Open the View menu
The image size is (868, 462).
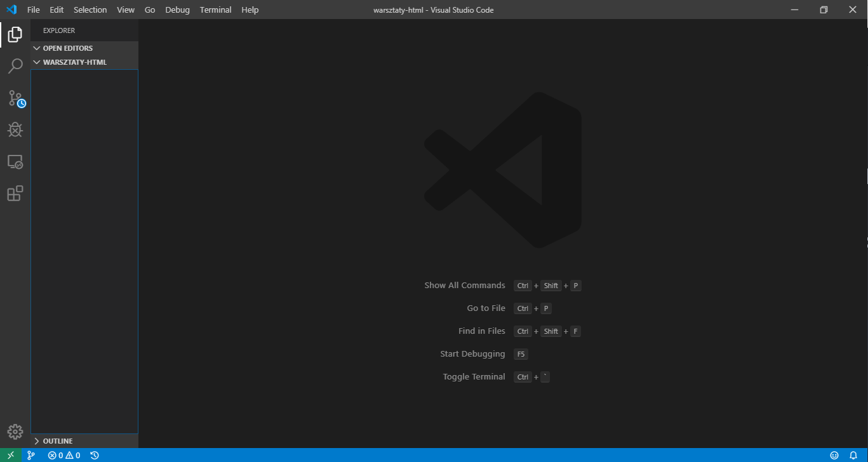click(126, 10)
